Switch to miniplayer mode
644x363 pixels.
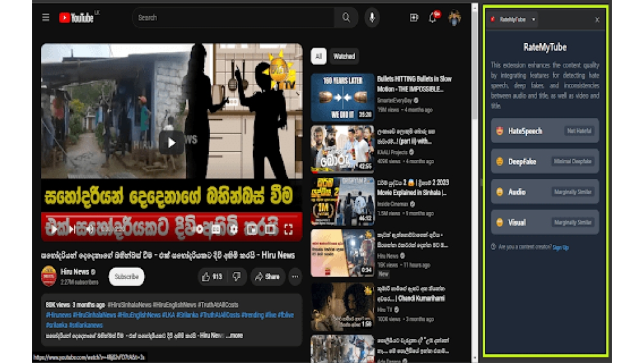coord(252,230)
